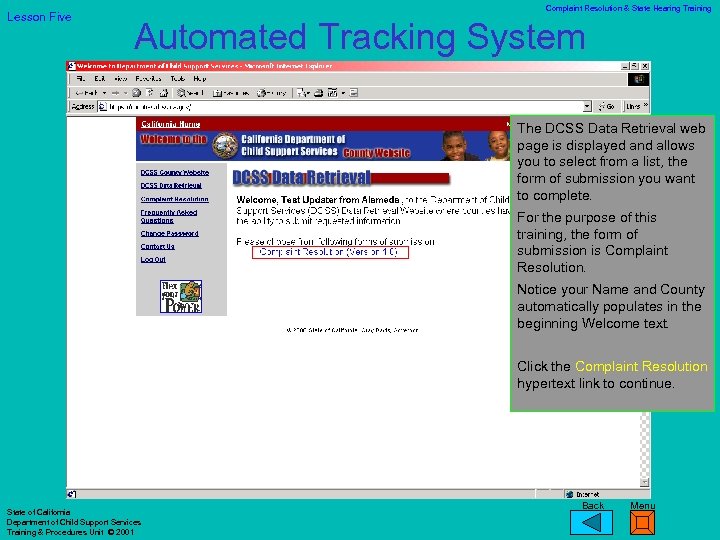The height and width of the screenshot is (540, 720).
Task: Open the Frequently Asked Questions link
Action: tap(169, 216)
